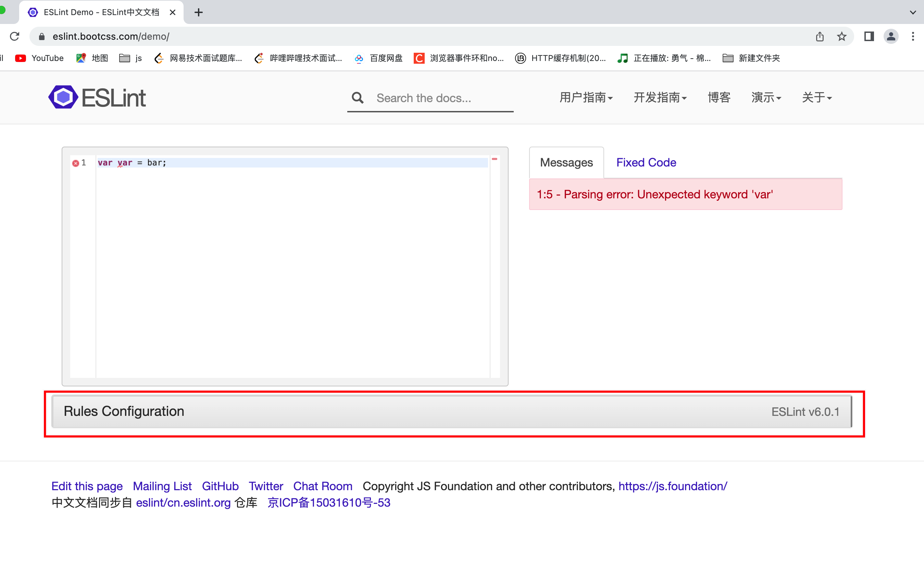Click the red marker in editor overview ruler
This screenshot has height=570, width=924.
coord(495,159)
